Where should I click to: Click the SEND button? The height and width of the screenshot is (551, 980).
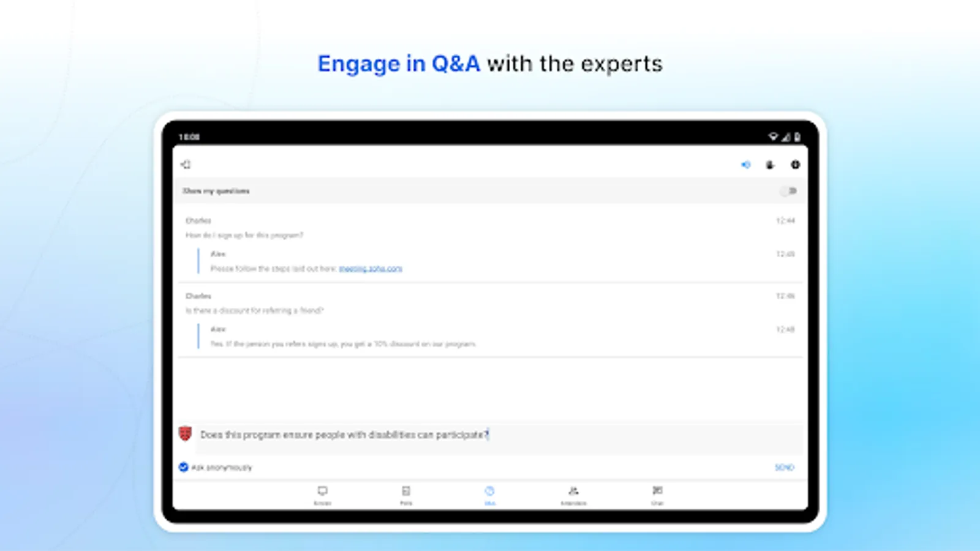click(783, 467)
